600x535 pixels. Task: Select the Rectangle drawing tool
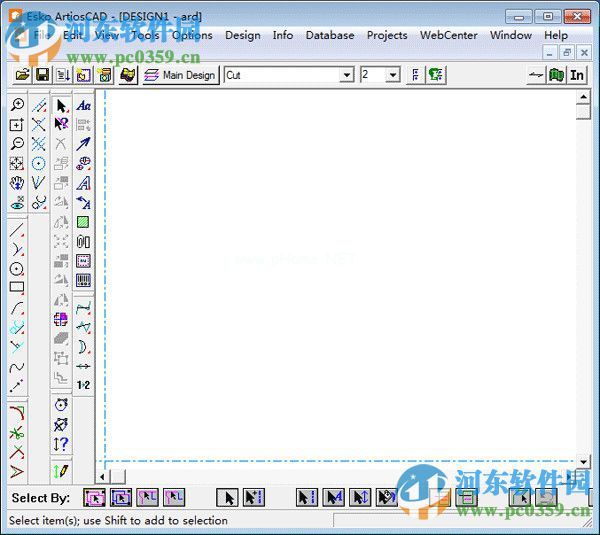(x=16, y=288)
